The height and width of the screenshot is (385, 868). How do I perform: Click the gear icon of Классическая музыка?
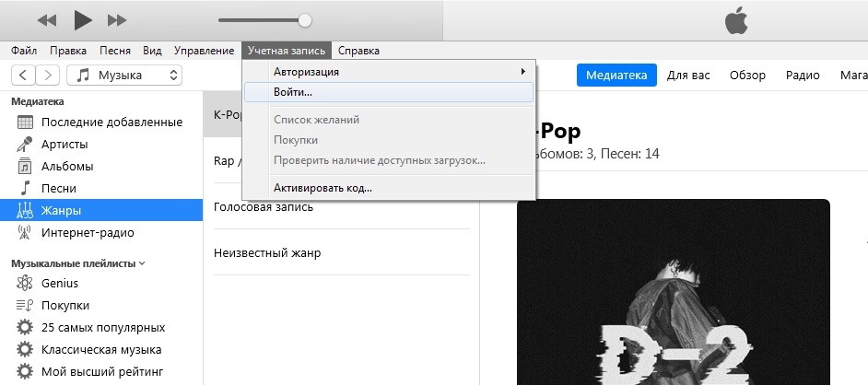coord(25,350)
